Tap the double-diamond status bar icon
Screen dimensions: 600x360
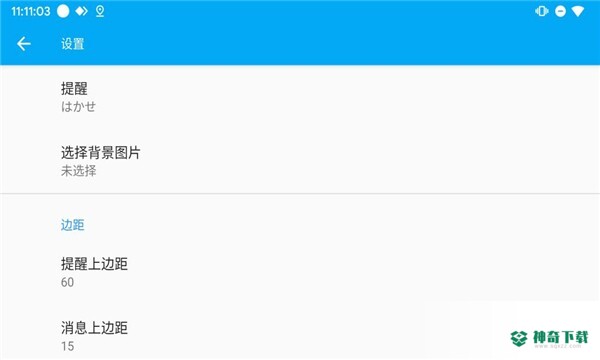(82, 11)
